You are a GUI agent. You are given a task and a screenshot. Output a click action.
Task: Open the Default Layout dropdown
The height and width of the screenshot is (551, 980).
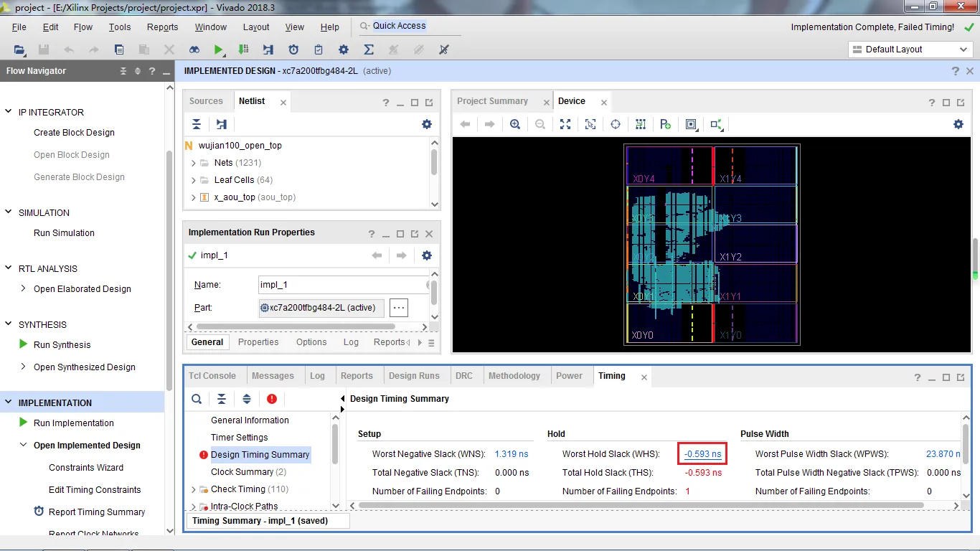point(910,50)
